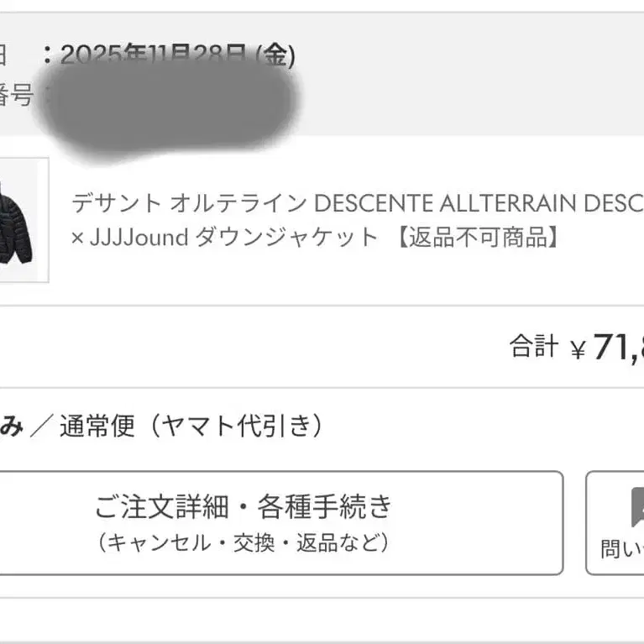Click the 【返品不可商品】 non-returnable label

(x=478, y=238)
